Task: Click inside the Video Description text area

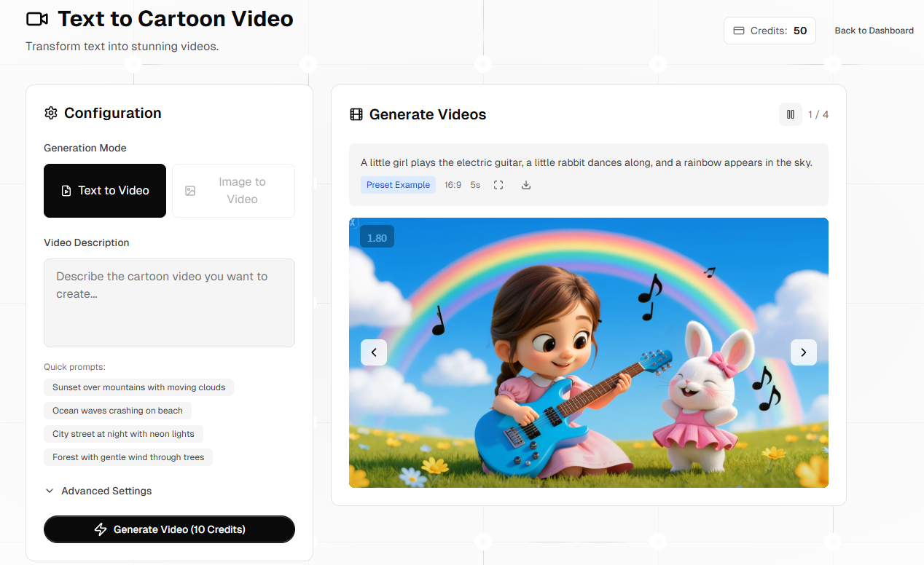Action: tap(169, 302)
